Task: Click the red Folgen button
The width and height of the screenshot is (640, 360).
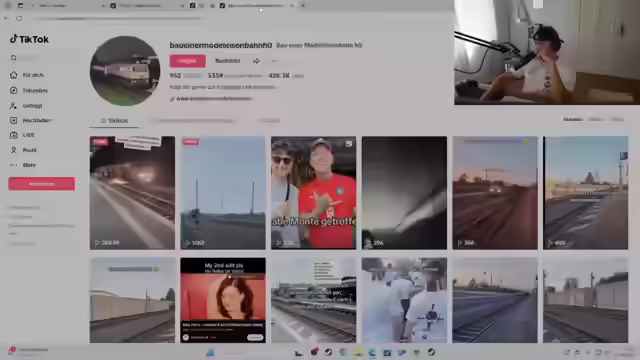Action: pyautogui.click(x=188, y=61)
